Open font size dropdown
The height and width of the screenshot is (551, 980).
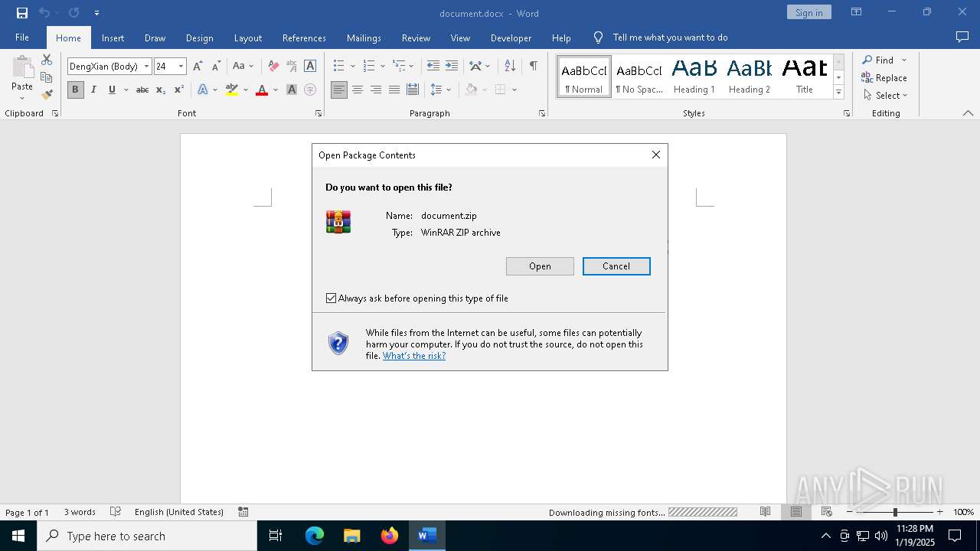[x=181, y=67]
